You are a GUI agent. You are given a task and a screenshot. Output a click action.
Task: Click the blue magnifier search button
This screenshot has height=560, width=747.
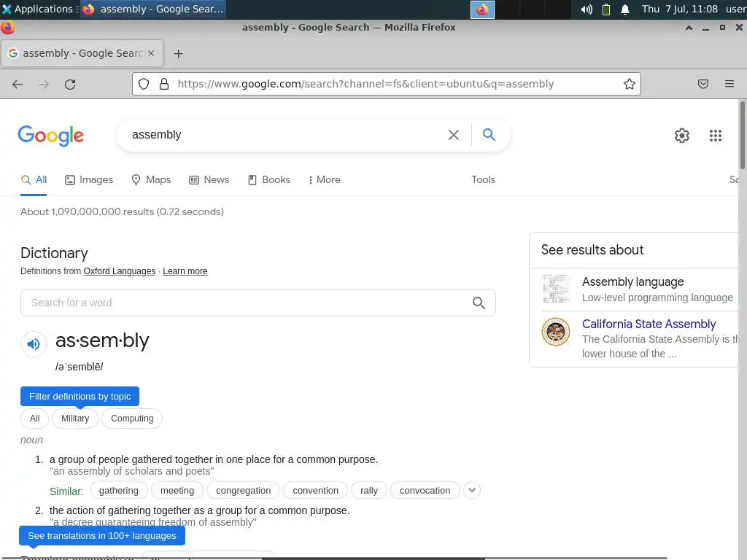tap(489, 135)
